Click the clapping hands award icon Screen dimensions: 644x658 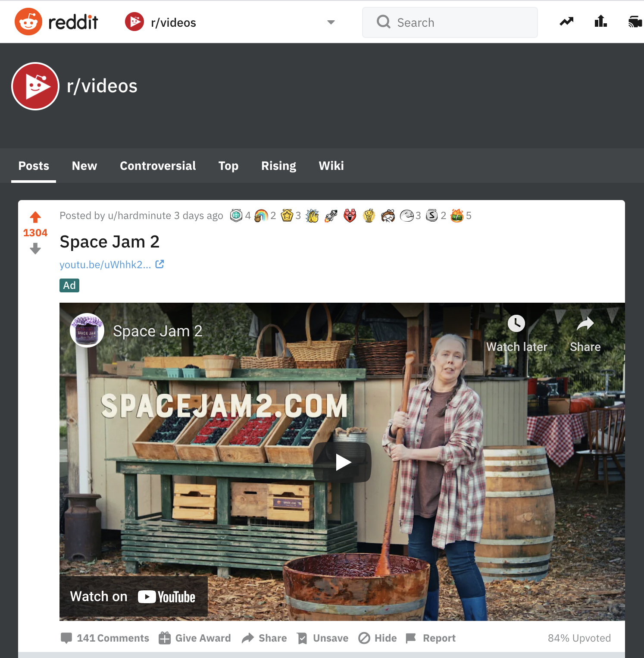pos(312,215)
